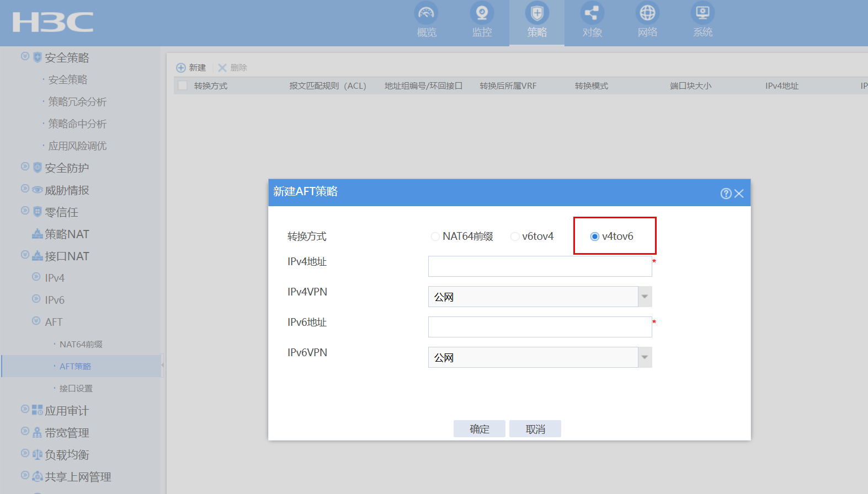Screen dimensions: 868x494
Task: Expand the IPv6 subtree
Action: [36, 299]
